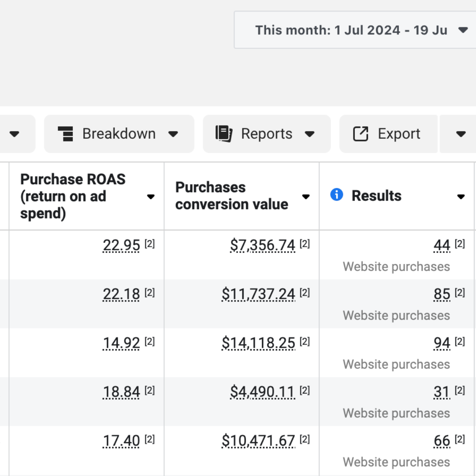
Task: Open Results column options arrow
Action: coord(461,197)
